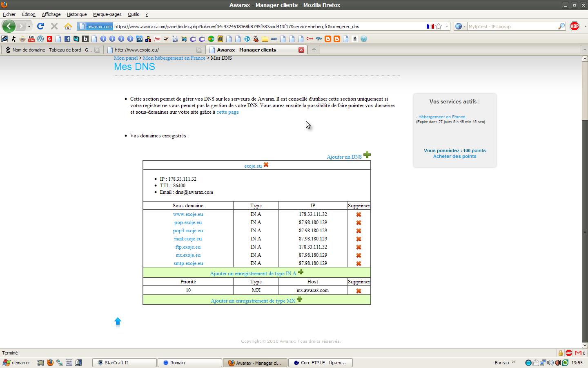
Task: Open the www.exoje.eu subdomain link
Action: (x=188, y=214)
